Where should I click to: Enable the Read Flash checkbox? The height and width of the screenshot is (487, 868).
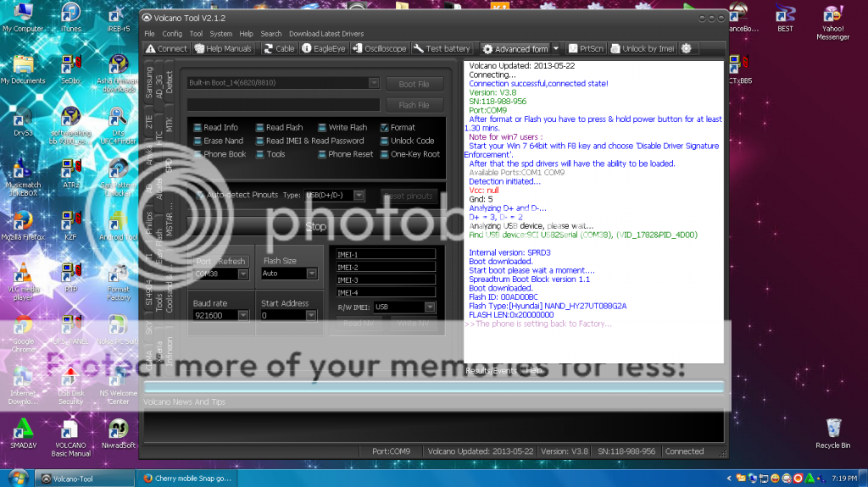click(x=260, y=128)
